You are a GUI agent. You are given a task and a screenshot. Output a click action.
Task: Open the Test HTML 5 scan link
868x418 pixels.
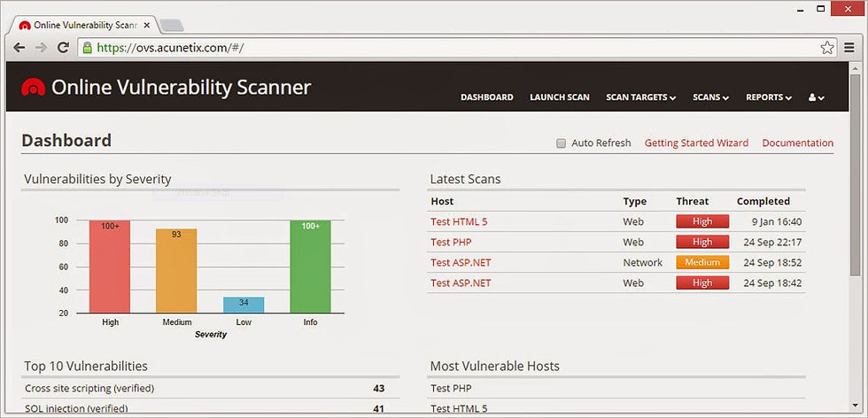(x=459, y=222)
